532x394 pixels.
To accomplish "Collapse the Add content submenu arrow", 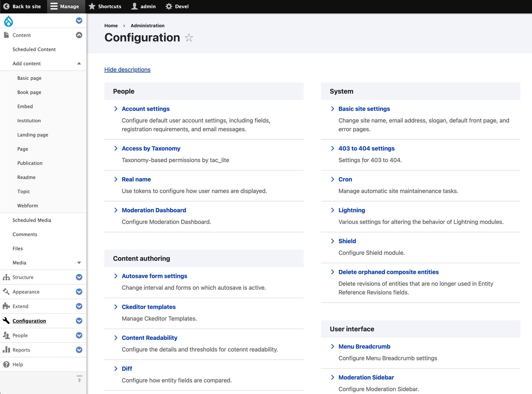I will coord(79,63).
